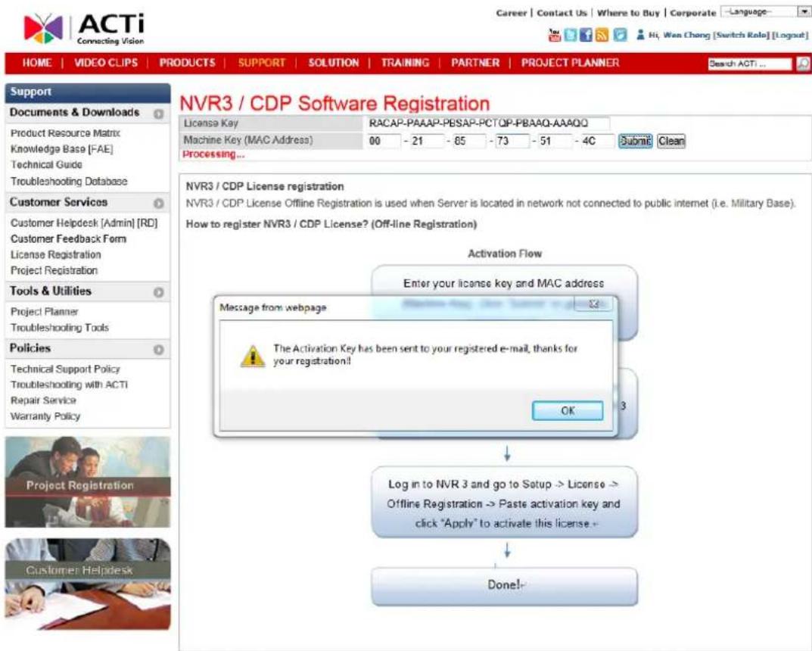The width and height of the screenshot is (812, 651).
Task: Go to the HOME menu
Action: [x=37, y=63]
